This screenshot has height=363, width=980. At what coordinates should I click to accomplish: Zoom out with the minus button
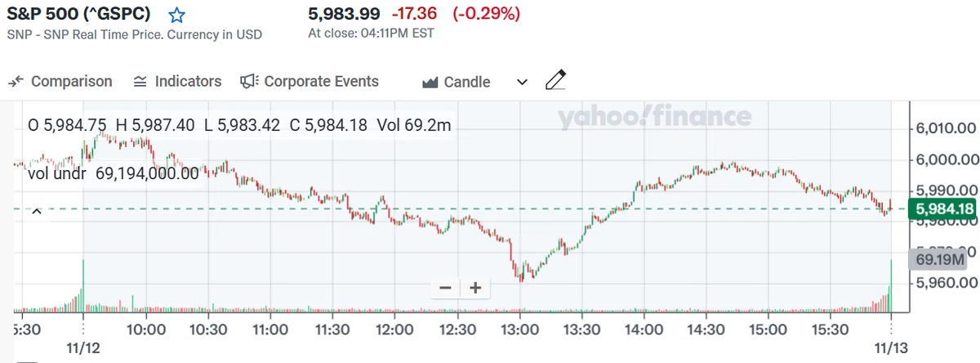(x=445, y=311)
